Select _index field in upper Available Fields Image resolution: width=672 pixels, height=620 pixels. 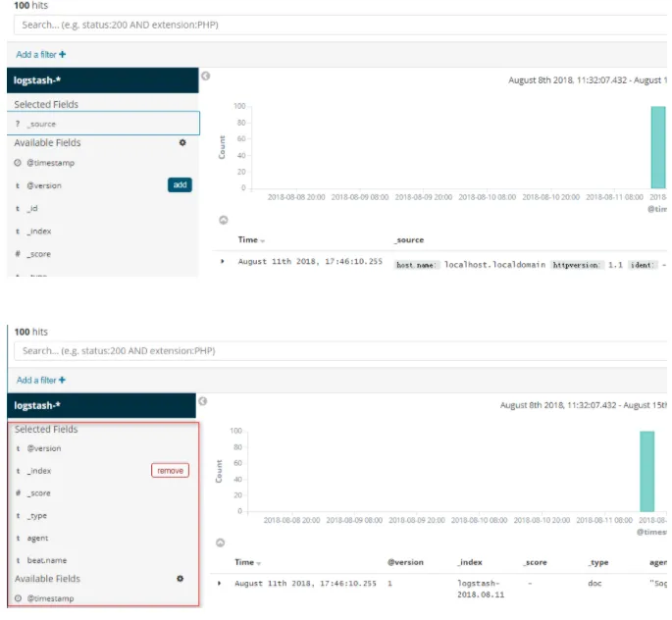pyautogui.click(x=39, y=231)
